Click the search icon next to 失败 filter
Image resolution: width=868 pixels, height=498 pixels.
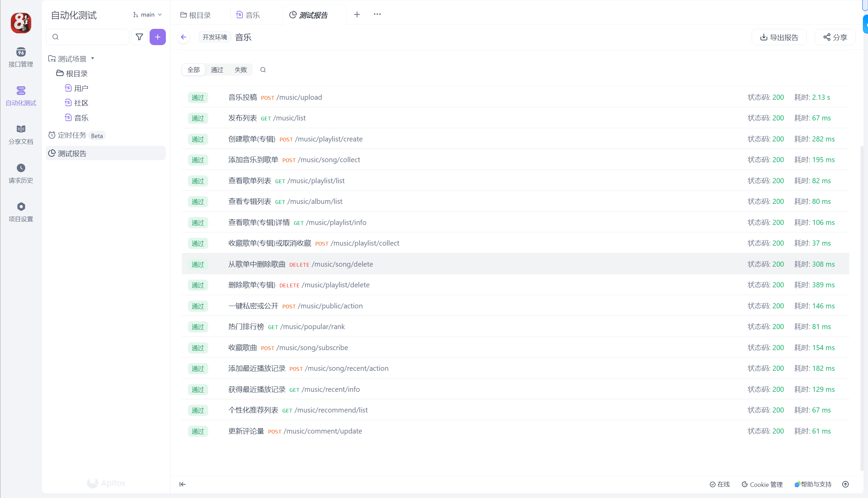[x=263, y=70]
